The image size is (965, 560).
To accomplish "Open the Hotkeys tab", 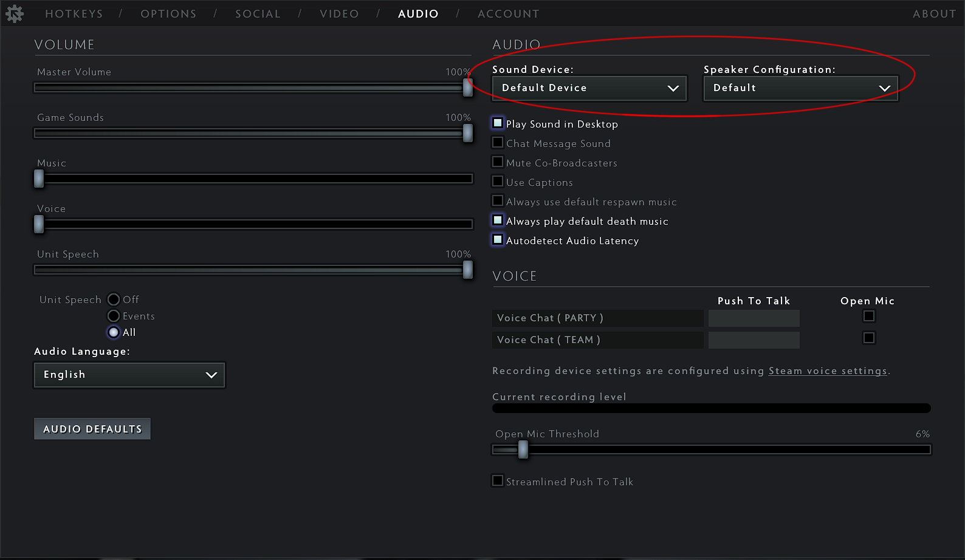I will click(74, 14).
